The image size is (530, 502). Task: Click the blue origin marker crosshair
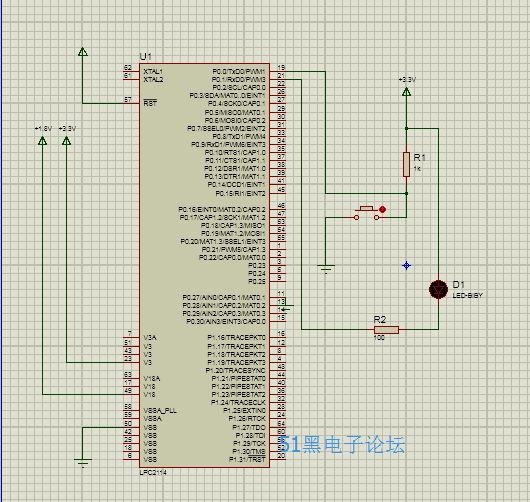(406, 266)
